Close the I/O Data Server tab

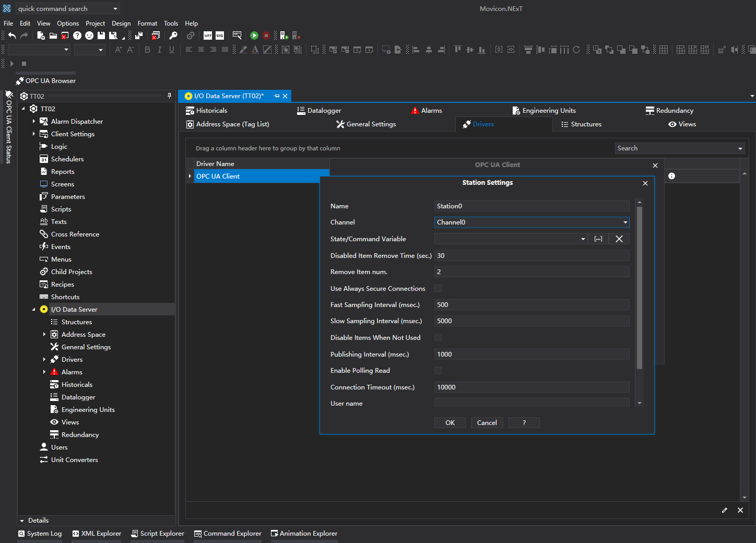[x=285, y=96]
